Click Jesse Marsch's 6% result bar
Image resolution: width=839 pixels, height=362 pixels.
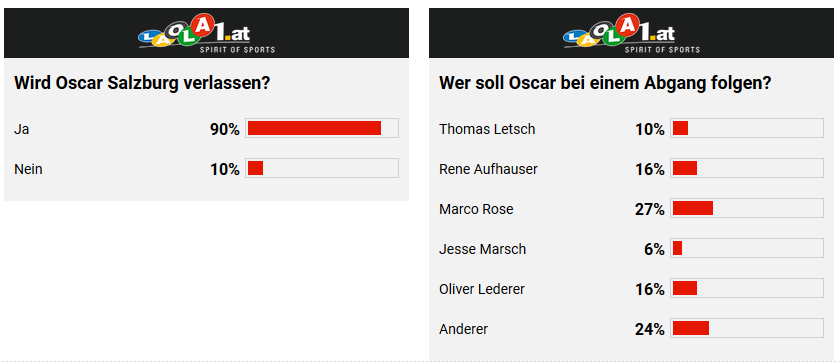[746, 248]
